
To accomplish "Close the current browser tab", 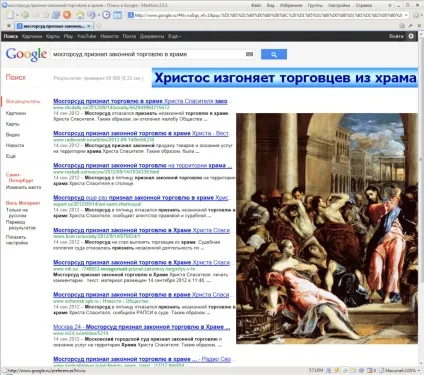I will coord(89,26).
